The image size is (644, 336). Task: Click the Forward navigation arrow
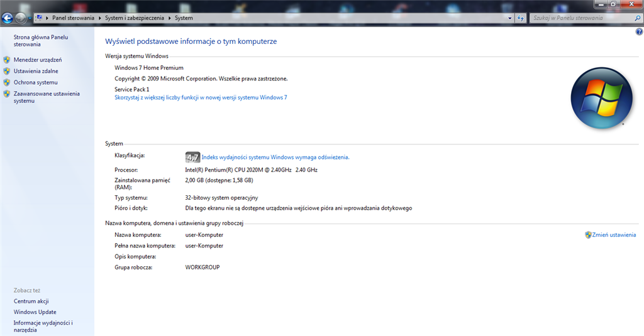(20, 18)
